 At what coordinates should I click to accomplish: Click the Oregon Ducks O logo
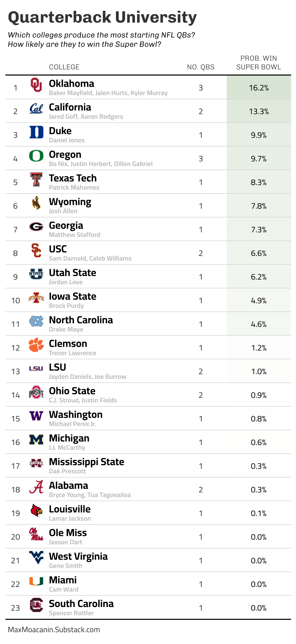coord(36,156)
